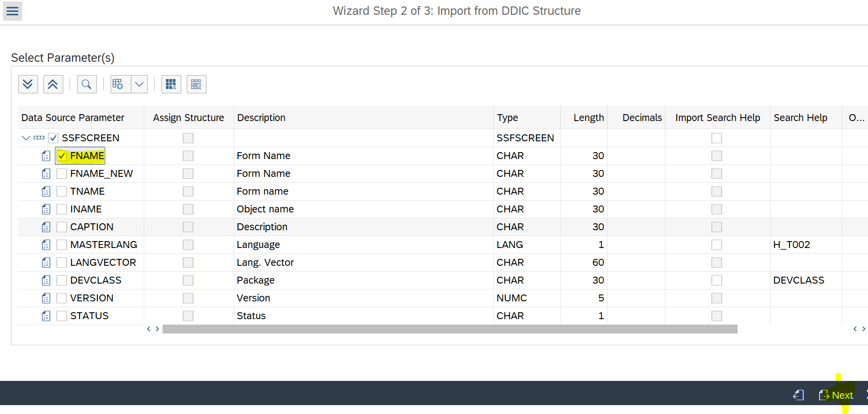This screenshot has width=868, height=414.
Task: Click the horizontal scrollbar of the table
Action: 450,329
